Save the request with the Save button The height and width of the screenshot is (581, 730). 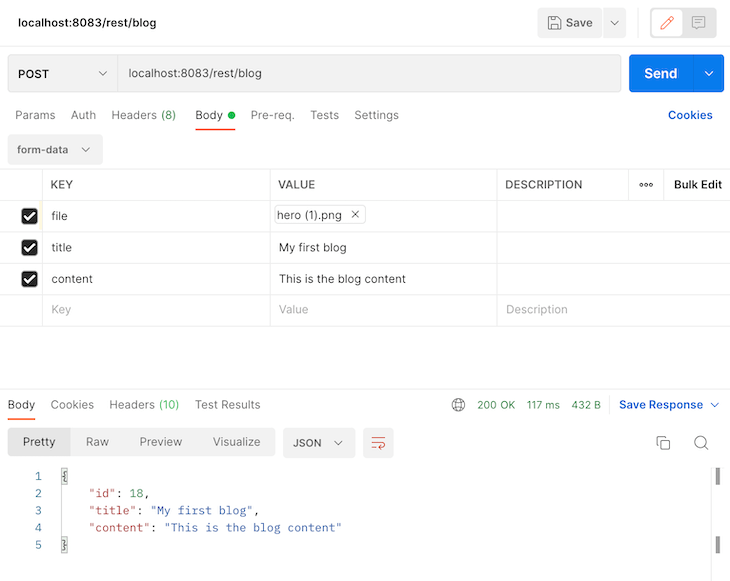click(x=570, y=23)
